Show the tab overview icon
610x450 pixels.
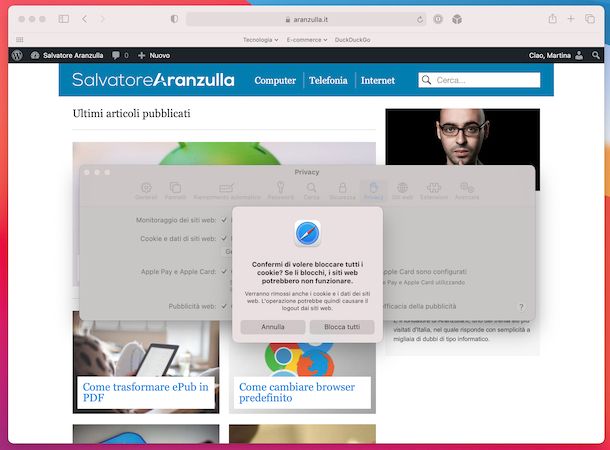pos(590,19)
